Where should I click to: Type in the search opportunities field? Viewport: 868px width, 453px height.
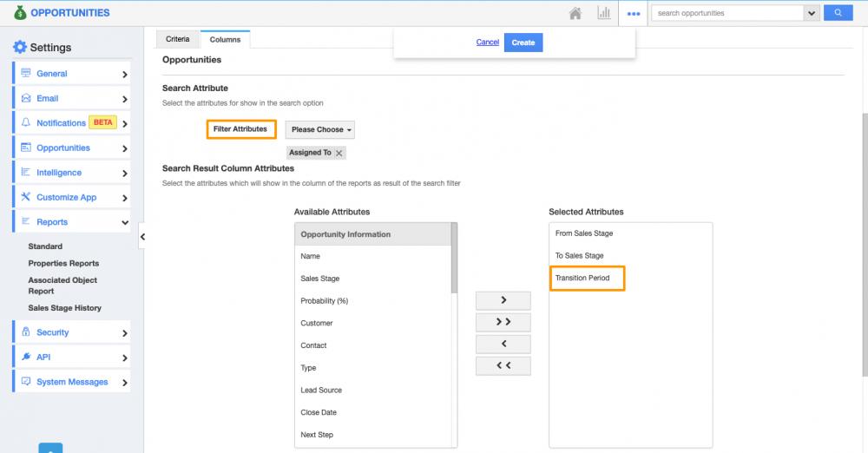(x=727, y=13)
